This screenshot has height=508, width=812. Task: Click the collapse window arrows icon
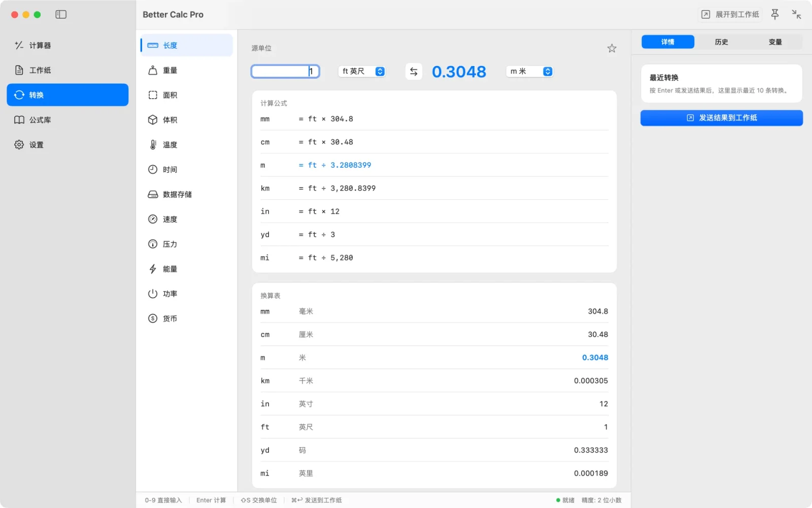(x=796, y=15)
